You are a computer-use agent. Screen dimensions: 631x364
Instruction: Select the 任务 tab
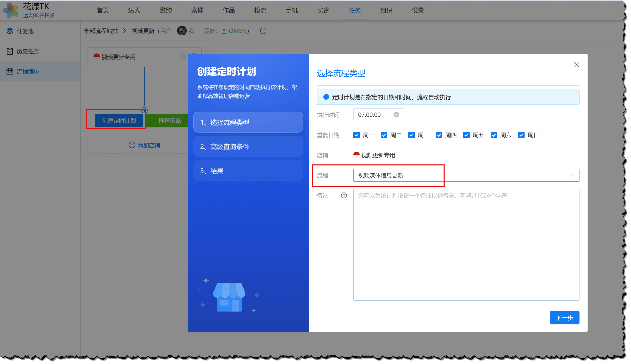point(355,10)
